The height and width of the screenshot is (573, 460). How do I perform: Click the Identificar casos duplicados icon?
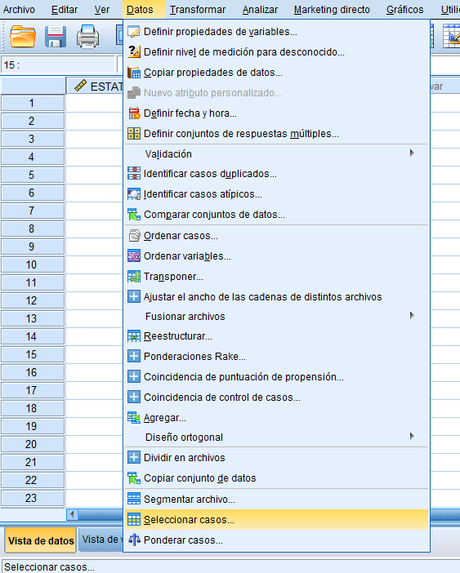(x=134, y=173)
